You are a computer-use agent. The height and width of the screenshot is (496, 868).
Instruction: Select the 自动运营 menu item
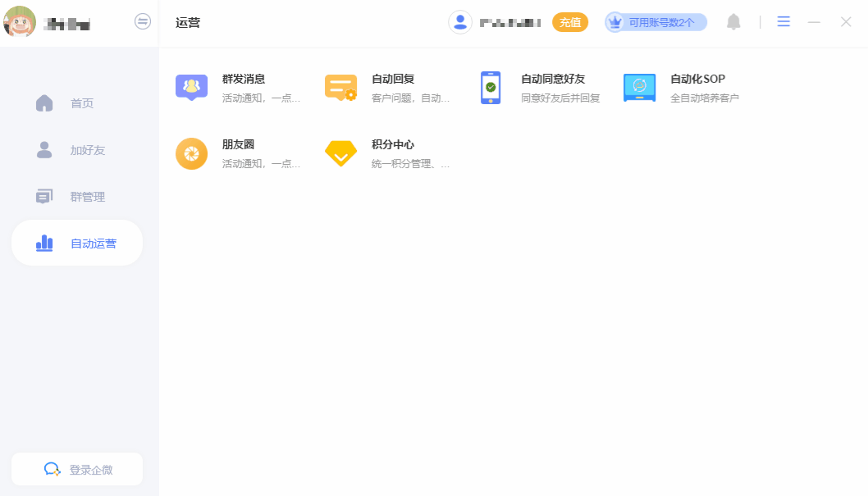coord(77,243)
